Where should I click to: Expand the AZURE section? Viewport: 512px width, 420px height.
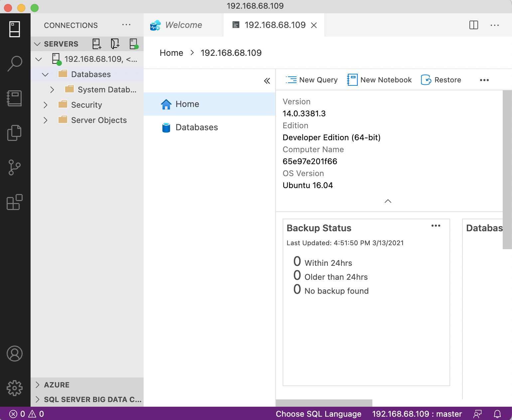[x=38, y=385]
